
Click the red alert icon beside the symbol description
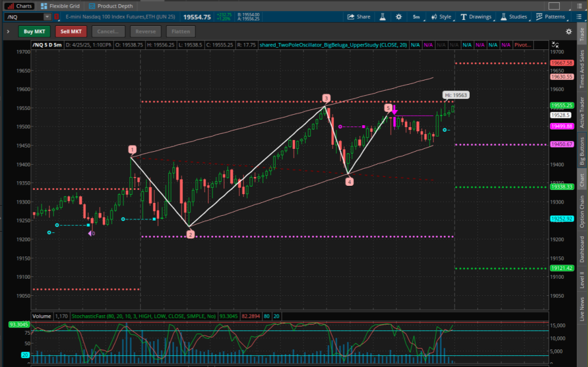tap(56, 16)
